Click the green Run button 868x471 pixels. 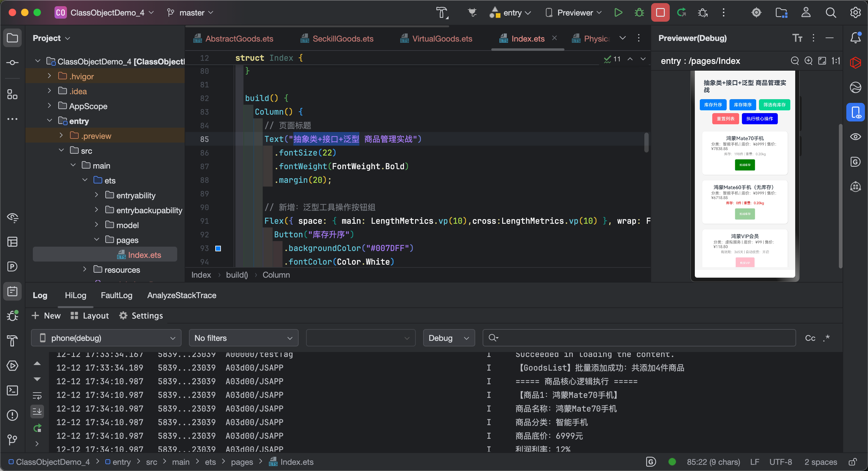tap(618, 13)
